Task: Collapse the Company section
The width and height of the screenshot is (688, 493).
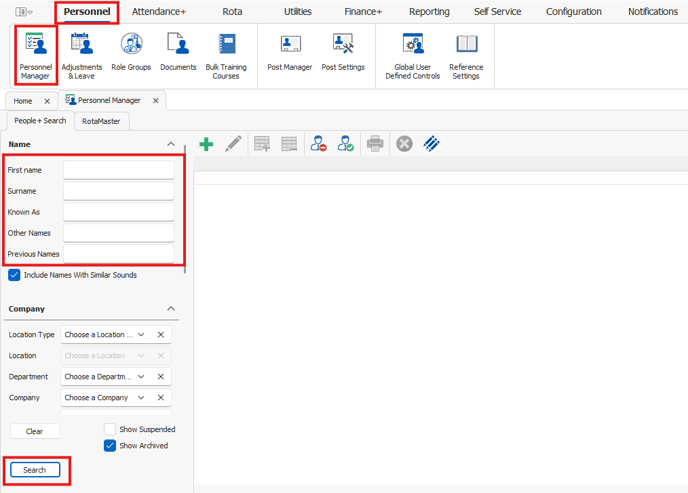Action: [171, 309]
